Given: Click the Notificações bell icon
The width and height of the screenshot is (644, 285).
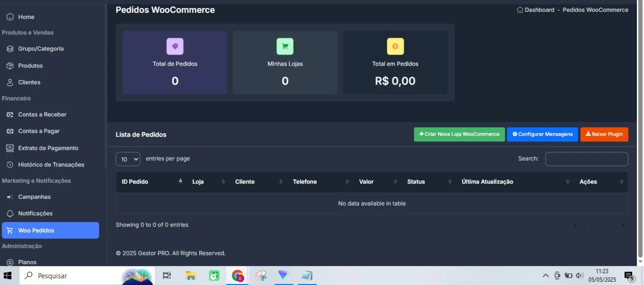Looking at the screenshot, I should coord(10,214).
